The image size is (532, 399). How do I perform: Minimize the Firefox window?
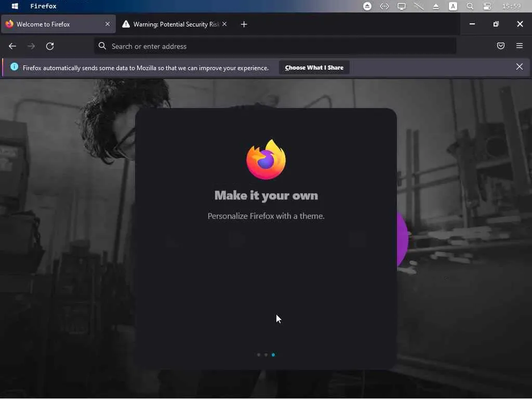pos(472,24)
